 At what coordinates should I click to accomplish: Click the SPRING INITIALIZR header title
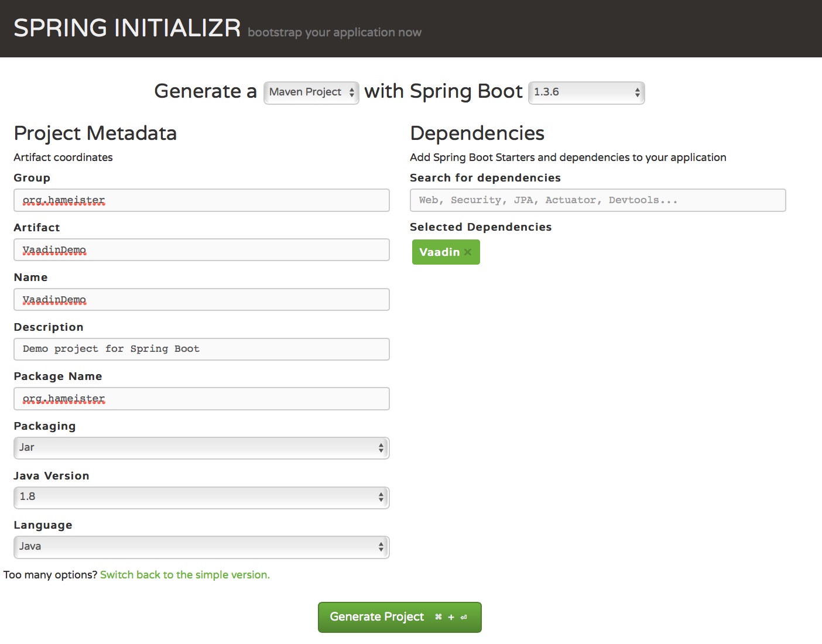tap(127, 28)
